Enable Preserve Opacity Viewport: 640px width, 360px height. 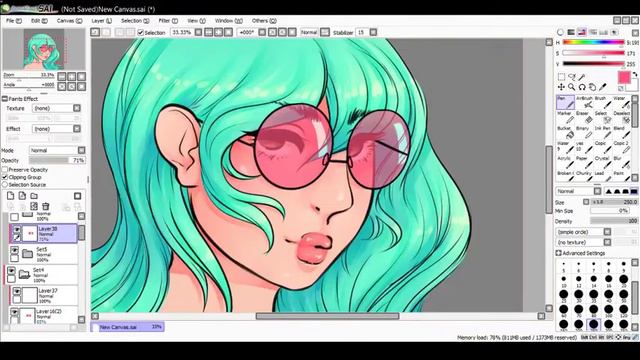pyautogui.click(x=5, y=169)
